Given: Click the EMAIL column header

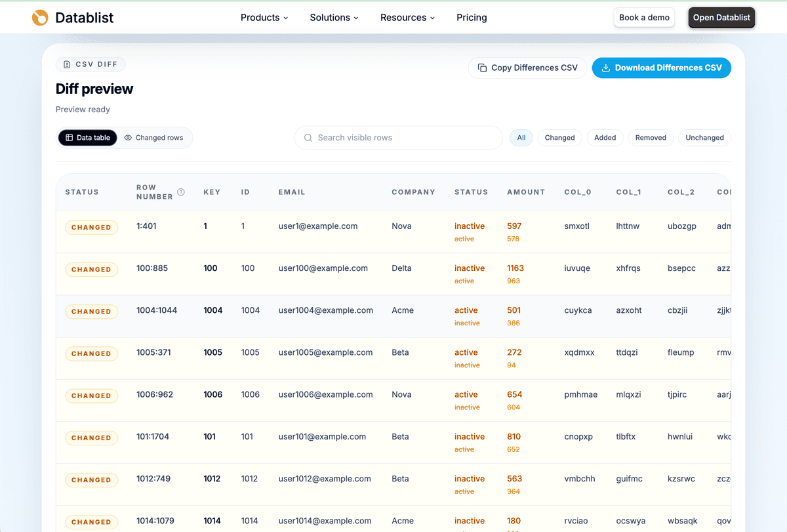Looking at the screenshot, I should (292, 192).
